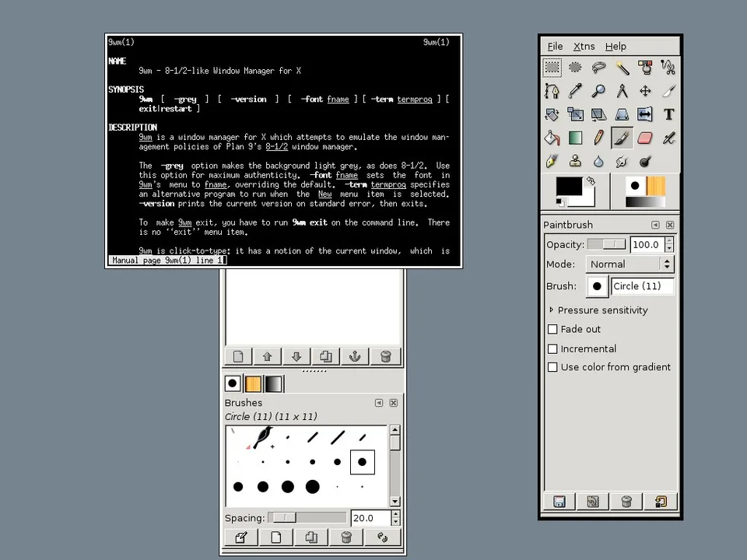Enable the Fade out checkbox
Image resolution: width=747 pixels, height=560 pixels.
(x=552, y=329)
